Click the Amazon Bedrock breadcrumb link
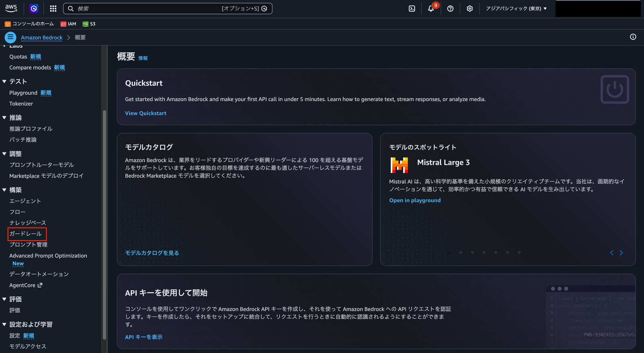Screen dimensions: 644x353 pyautogui.click(x=41, y=37)
